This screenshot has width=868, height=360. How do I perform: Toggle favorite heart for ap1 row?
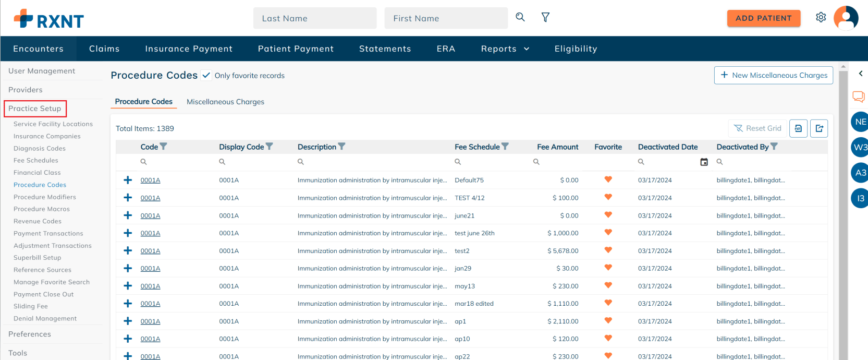coord(608,321)
